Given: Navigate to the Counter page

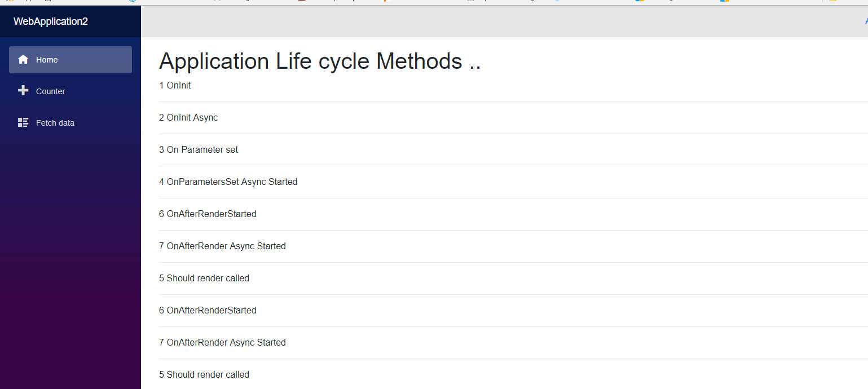Looking at the screenshot, I should 51,91.
